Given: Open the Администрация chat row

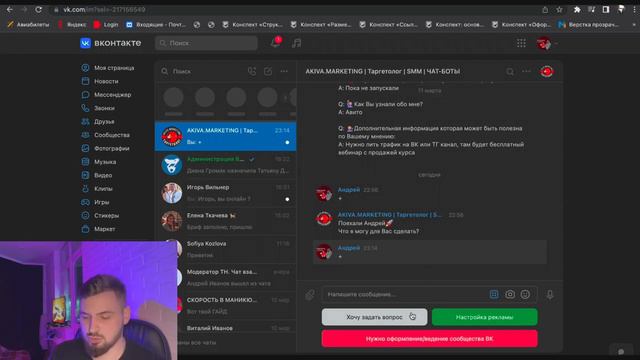Looking at the screenshot, I should tap(225, 164).
